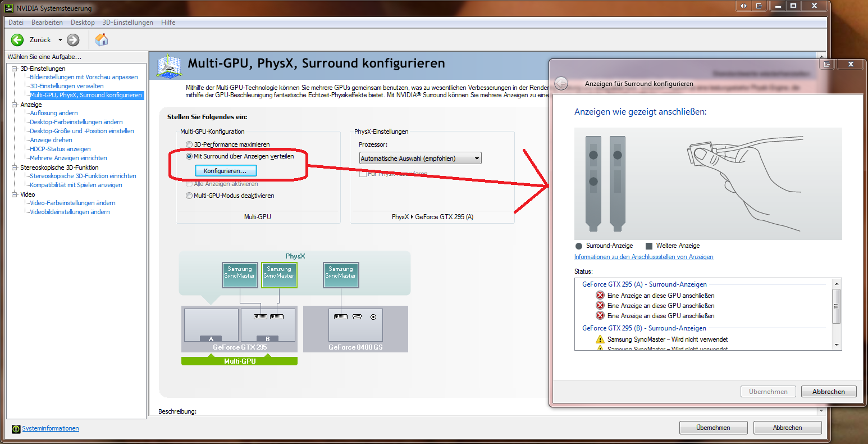Collapse the Video tree node
This screenshot has height=444, width=868.
click(x=15, y=194)
